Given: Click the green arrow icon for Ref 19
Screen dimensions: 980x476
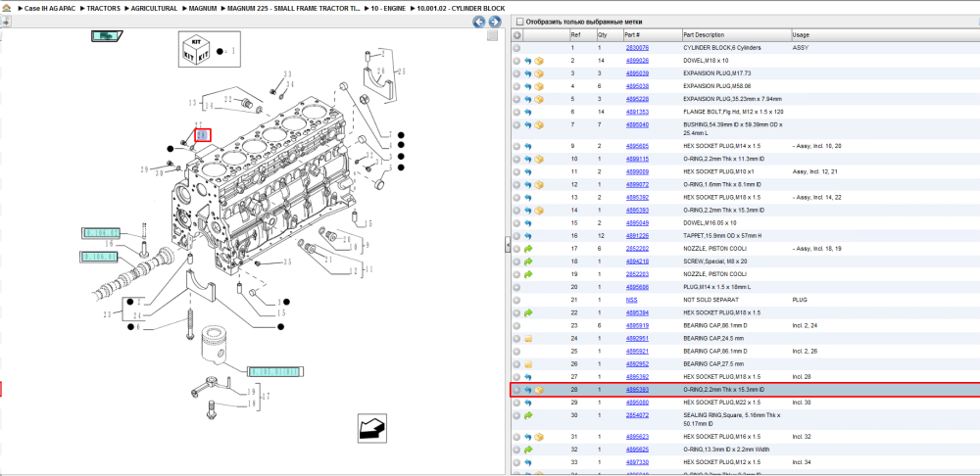Looking at the screenshot, I should tap(527, 274).
